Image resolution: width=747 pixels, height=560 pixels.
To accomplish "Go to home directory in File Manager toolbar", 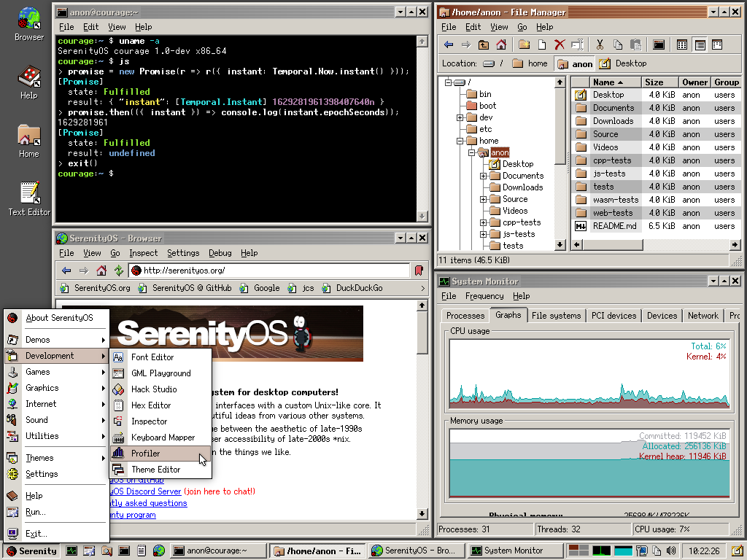I will 501,44.
